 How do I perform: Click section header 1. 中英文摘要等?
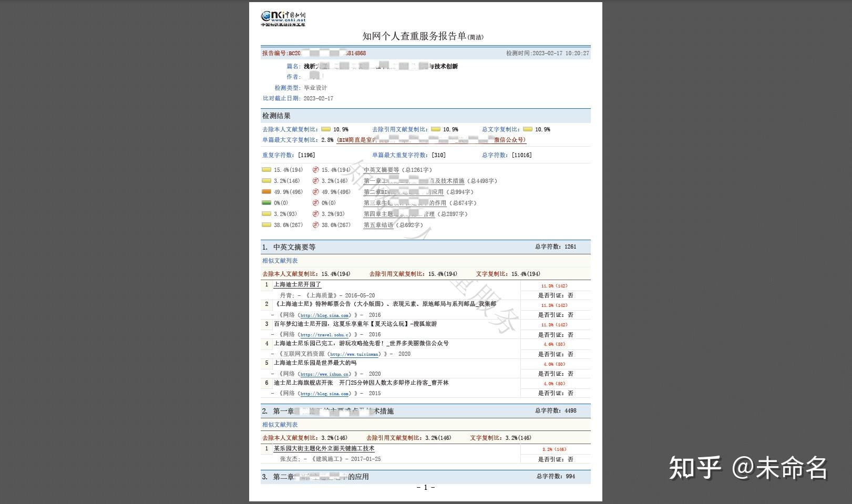(426, 247)
